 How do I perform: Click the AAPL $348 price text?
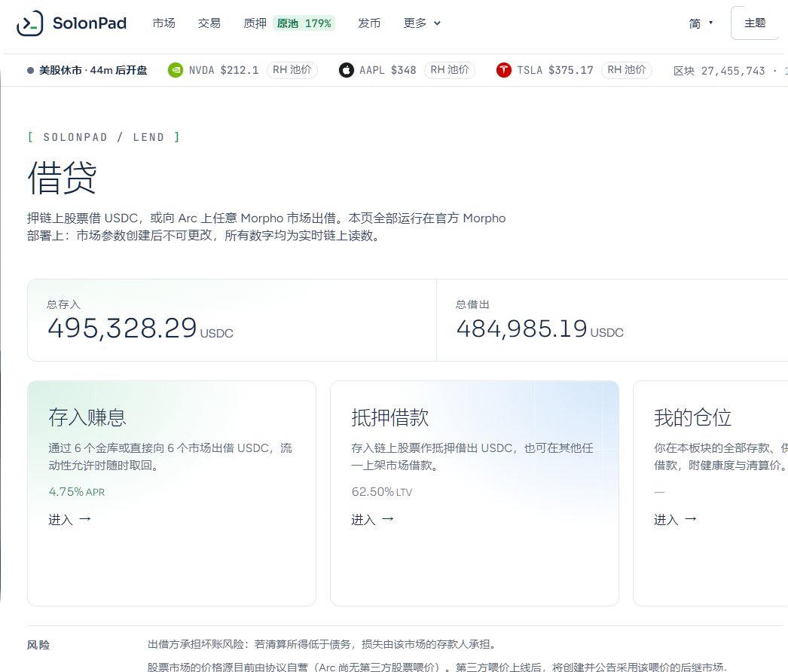point(388,70)
